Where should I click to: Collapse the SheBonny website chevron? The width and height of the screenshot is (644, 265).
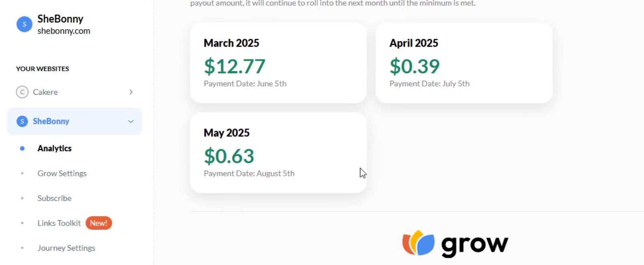(131, 122)
